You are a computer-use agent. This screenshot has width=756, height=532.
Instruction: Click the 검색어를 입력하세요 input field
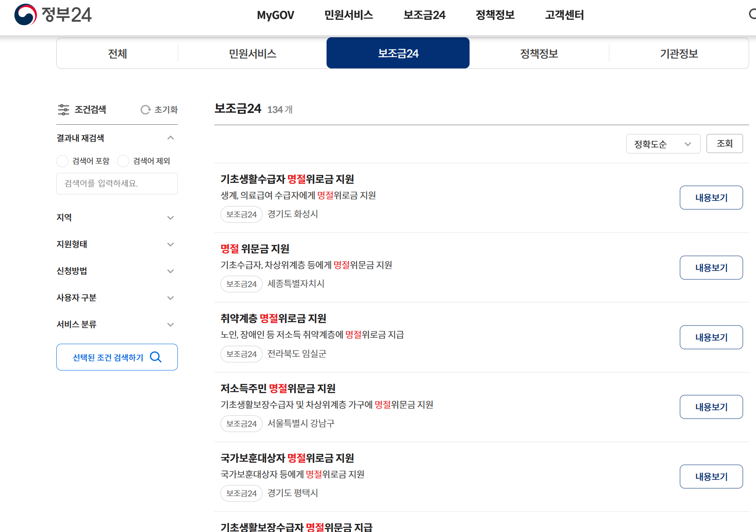[117, 183]
